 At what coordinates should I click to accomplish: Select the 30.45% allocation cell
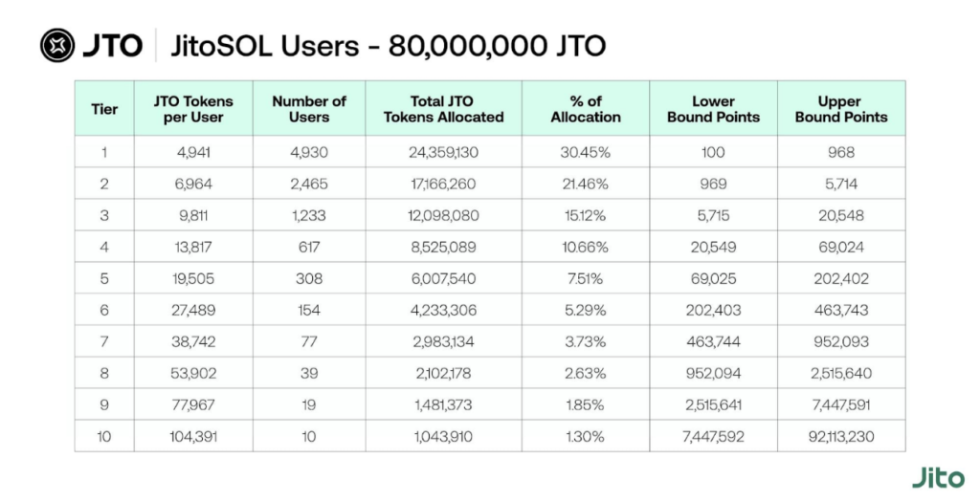(x=586, y=152)
